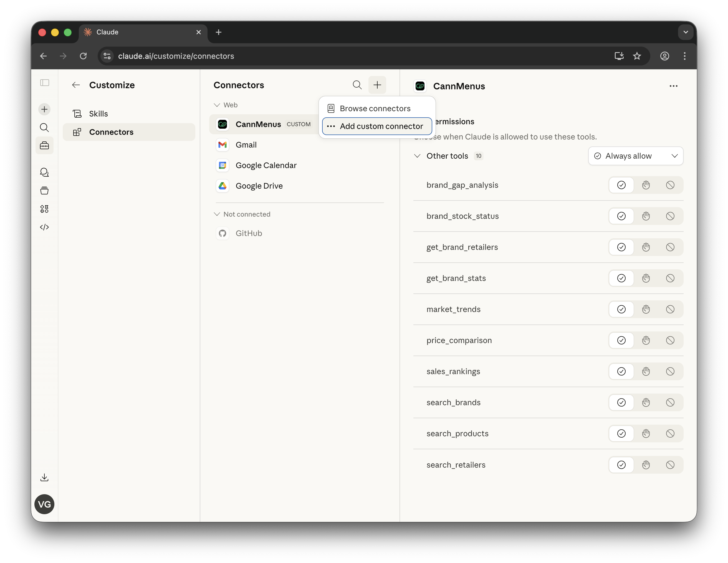Set brand_gap_analysis permission to ask first

(x=646, y=185)
